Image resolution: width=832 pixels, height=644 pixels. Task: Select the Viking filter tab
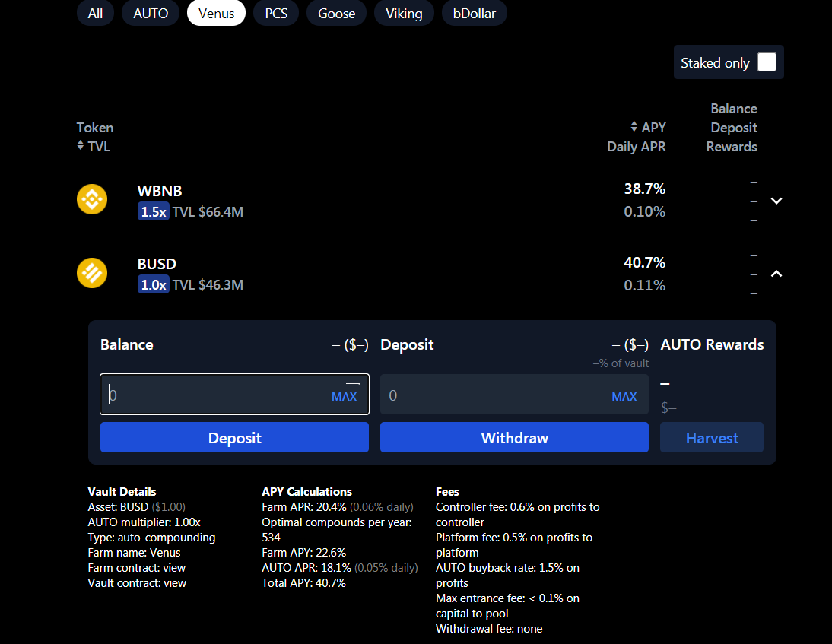pyautogui.click(x=404, y=13)
